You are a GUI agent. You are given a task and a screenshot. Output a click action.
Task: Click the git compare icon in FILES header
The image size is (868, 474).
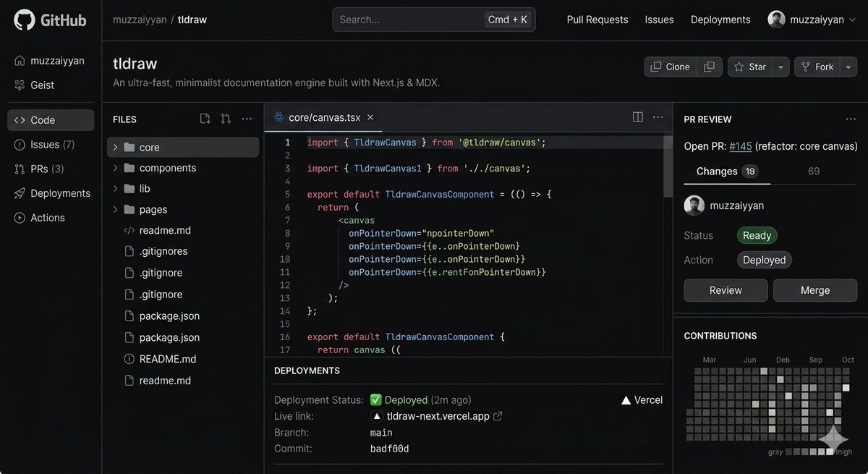226,119
